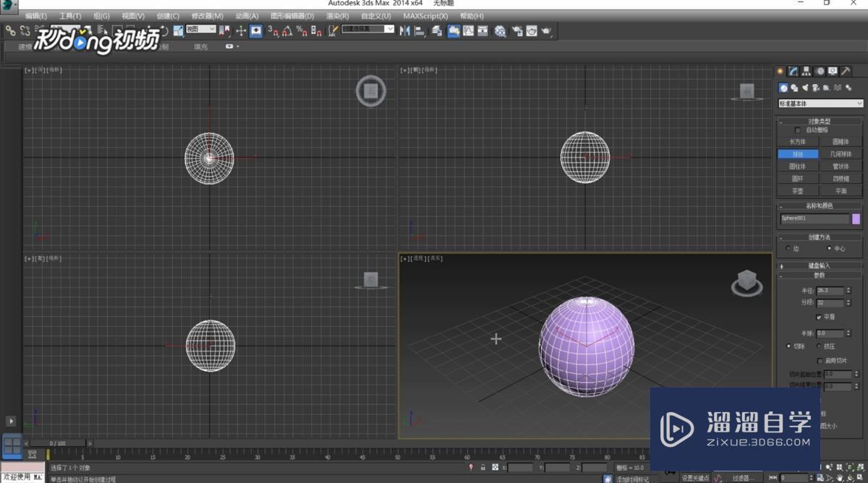
Task: Select the Lights category icon
Action: tap(805, 87)
